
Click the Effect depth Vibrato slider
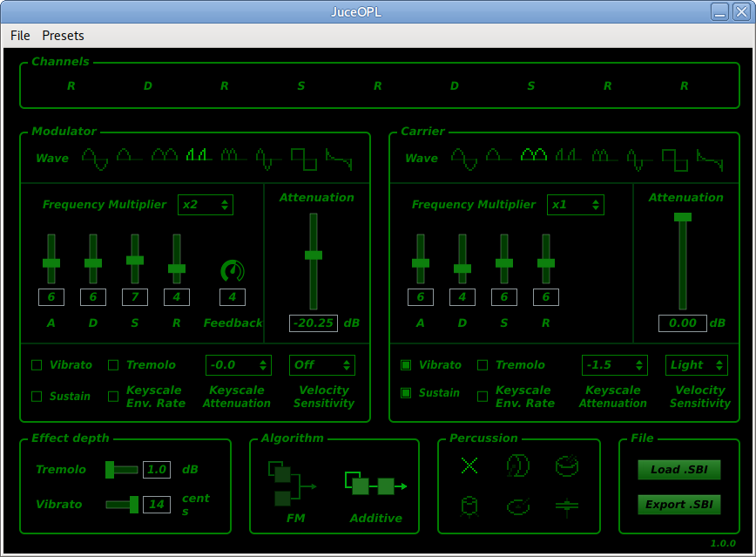[122, 505]
